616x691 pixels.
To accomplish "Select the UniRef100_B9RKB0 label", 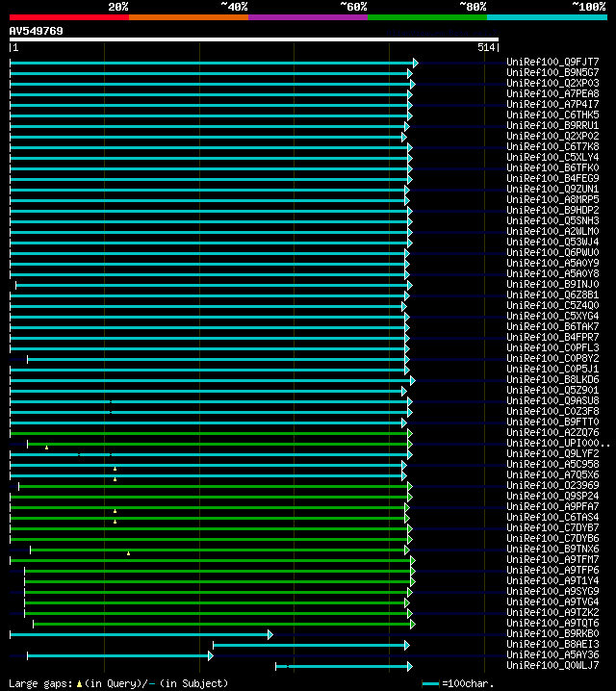I will (x=552, y=633).
